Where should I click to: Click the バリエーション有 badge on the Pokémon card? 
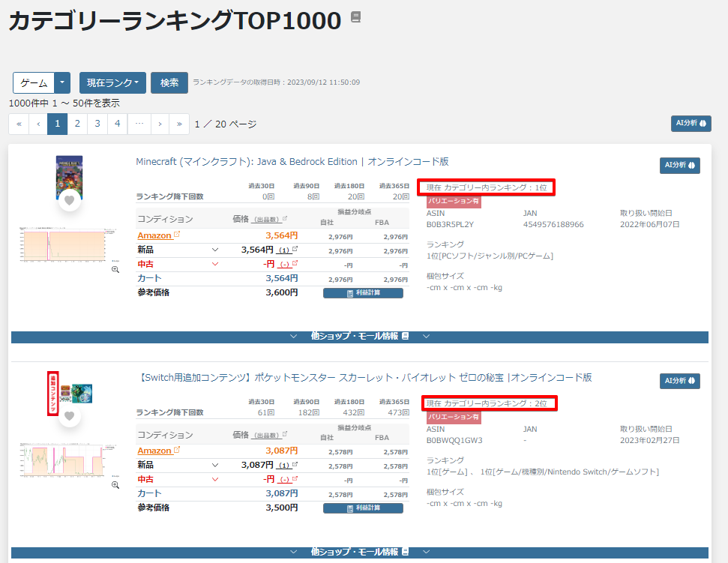point(454,417)
